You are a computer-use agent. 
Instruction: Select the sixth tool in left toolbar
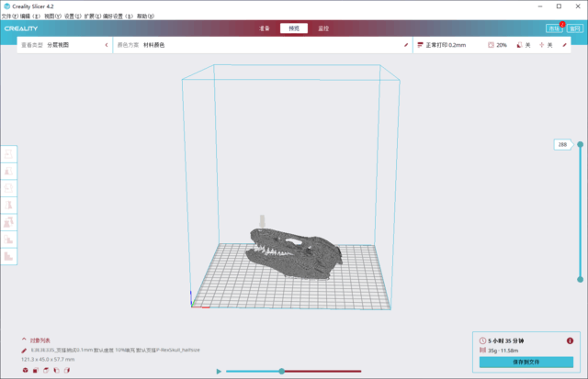click(x=8, y=239)
